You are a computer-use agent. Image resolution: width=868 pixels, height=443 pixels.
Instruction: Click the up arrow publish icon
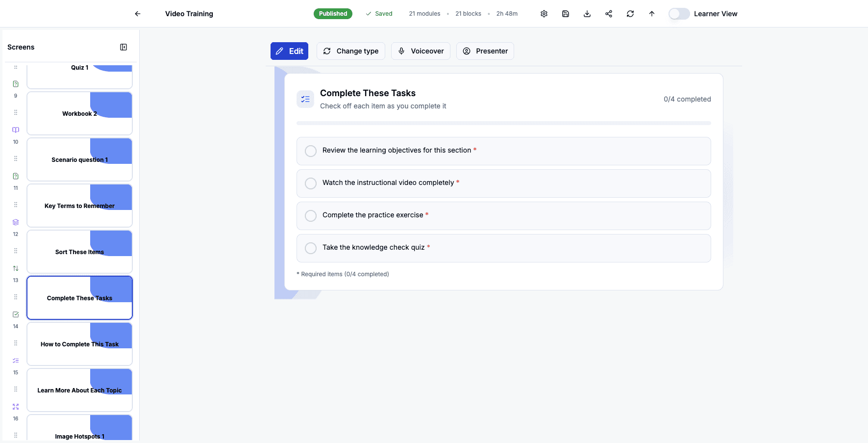(652, 14)
